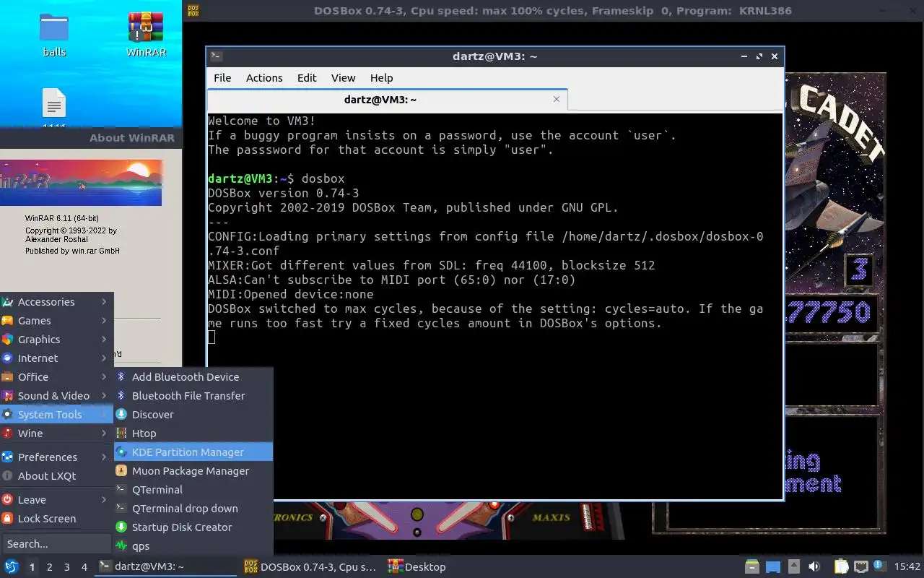The width and height of the screenshot is (924, 578).
Task: Launch KDE Partition Manager
Action: (x=193, y=452)
